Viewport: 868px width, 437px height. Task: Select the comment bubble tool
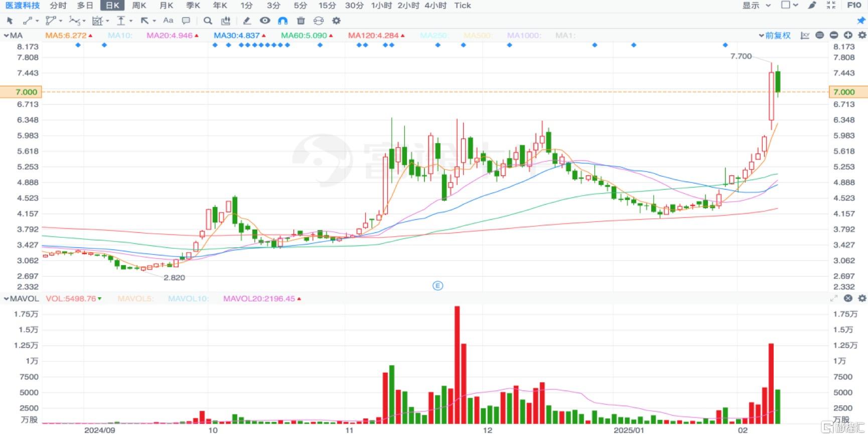186,21
